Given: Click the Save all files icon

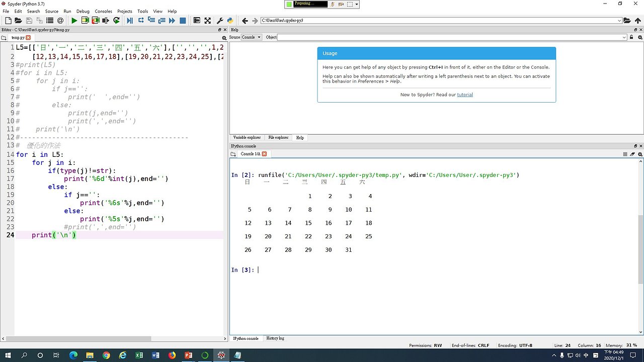Looking at the screenshot, I should point(39,21).
